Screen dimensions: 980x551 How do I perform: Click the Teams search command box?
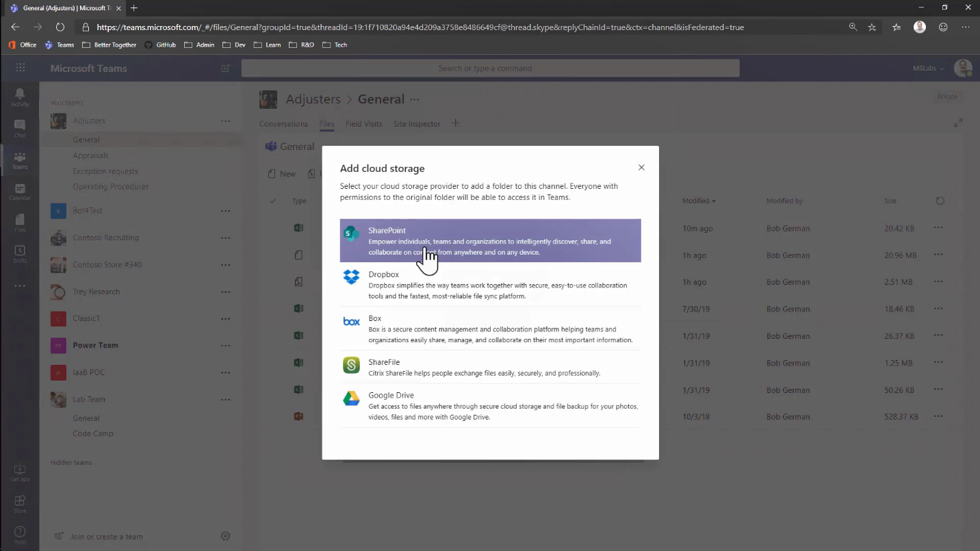tap(490, 68)
